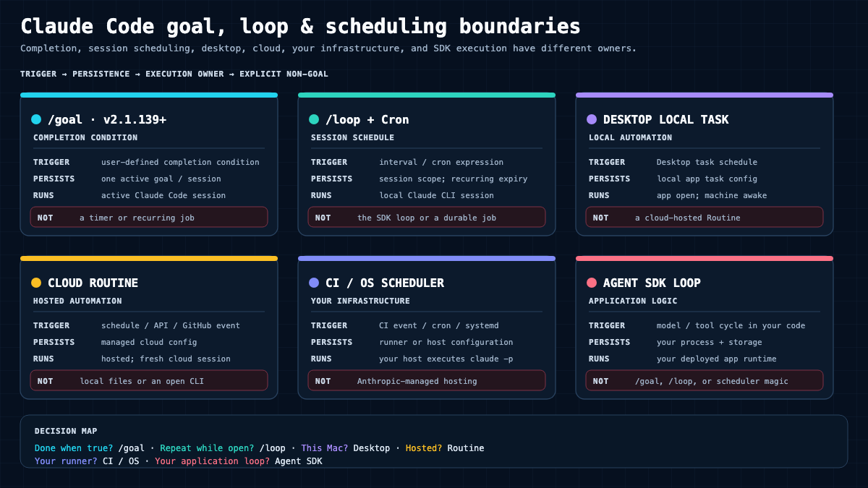Select the 'CI / OS SCHEDULER' card heading

click(385, 283)
